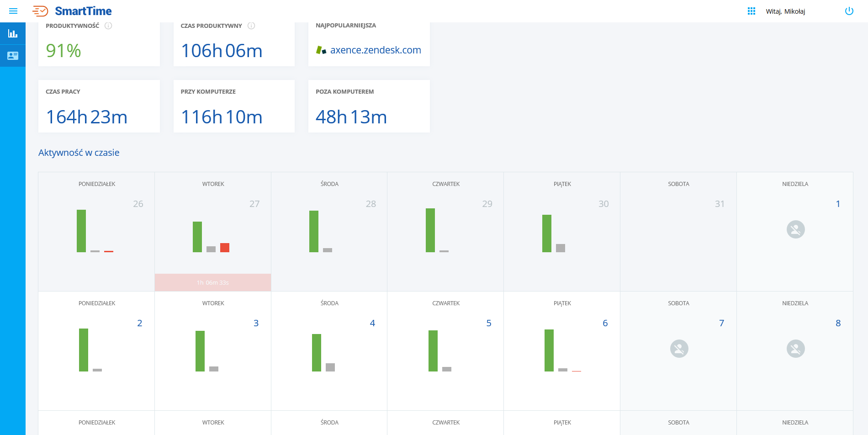Open the employee card view in sidebar
The width and height of the screenshot is (868, 435).
13,56
